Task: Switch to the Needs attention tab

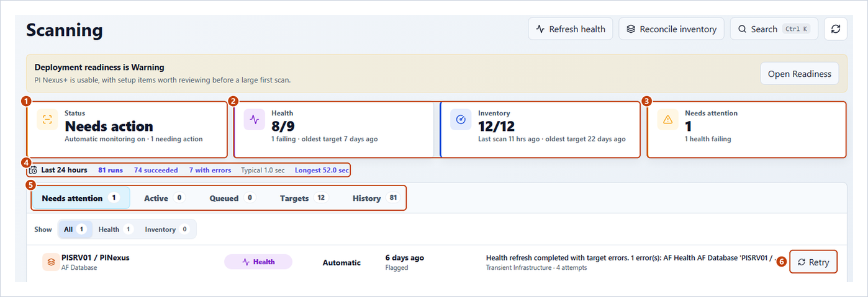Action: (x=81, y=198)
